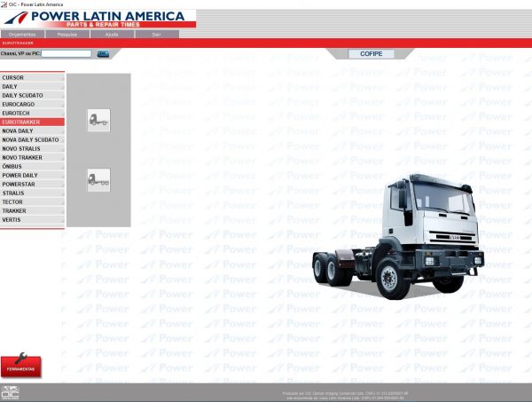The image size is (532, 402).
Task: Open the FERRAMENTAS tools button
Action: tap(21, 366)
